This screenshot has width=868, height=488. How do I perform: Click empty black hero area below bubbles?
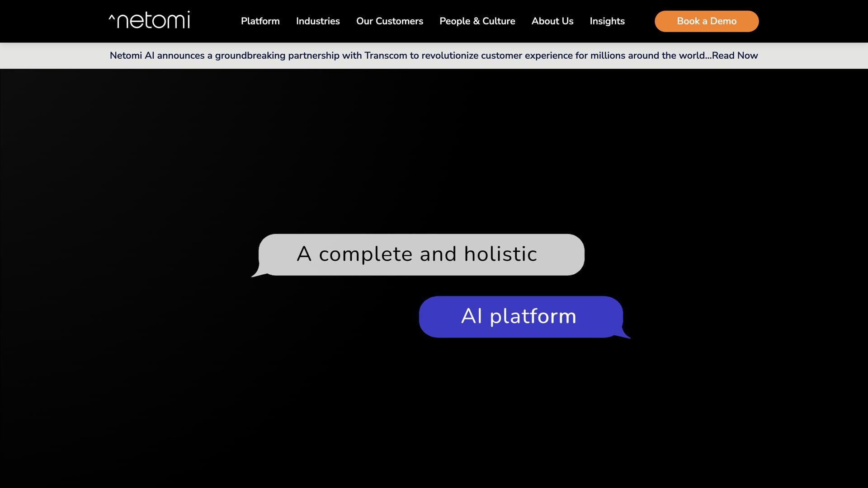[x=434, y=416]
